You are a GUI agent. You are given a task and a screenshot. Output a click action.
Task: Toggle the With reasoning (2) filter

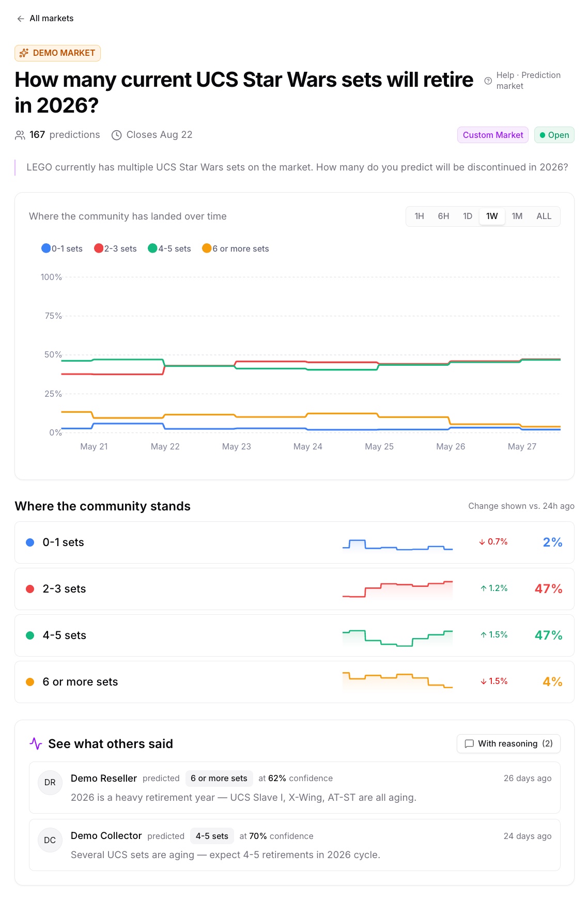508,744
